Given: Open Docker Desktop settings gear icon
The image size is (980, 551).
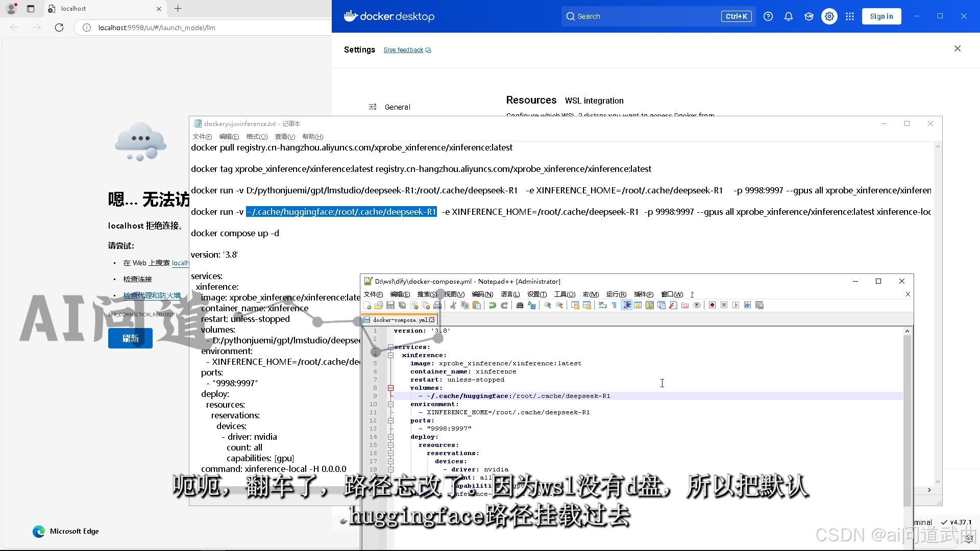Looking at the screenshot, I should pos(829,16).
